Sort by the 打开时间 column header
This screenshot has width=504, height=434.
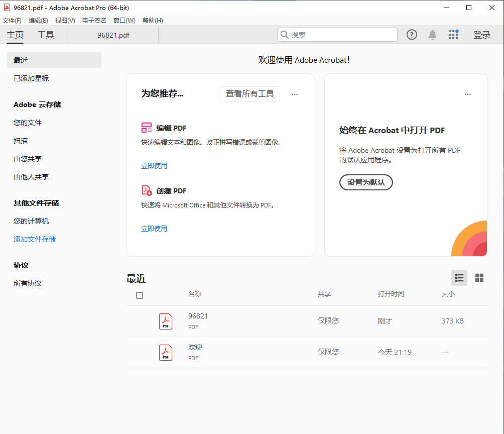pos(391,294)
